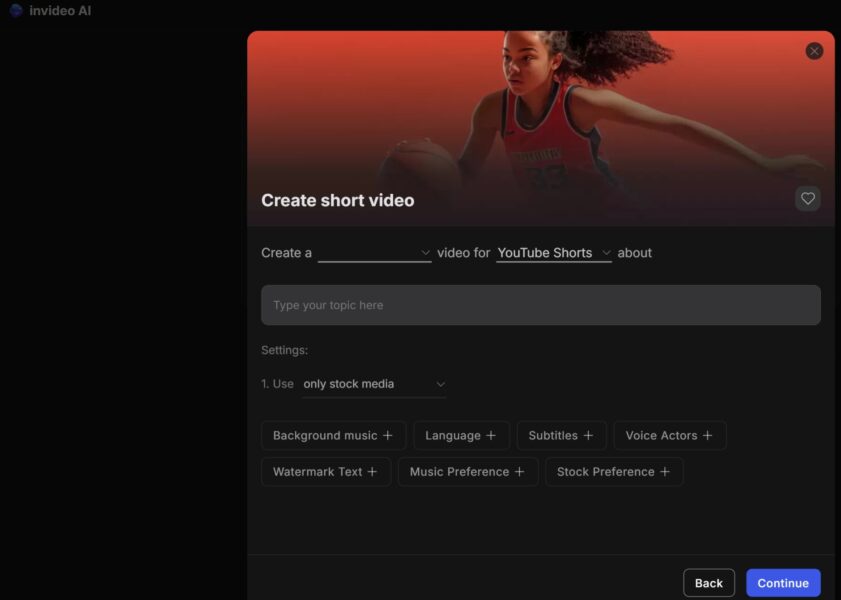Click the blue Continue button
Screen dimensions: 841x600
783,583
